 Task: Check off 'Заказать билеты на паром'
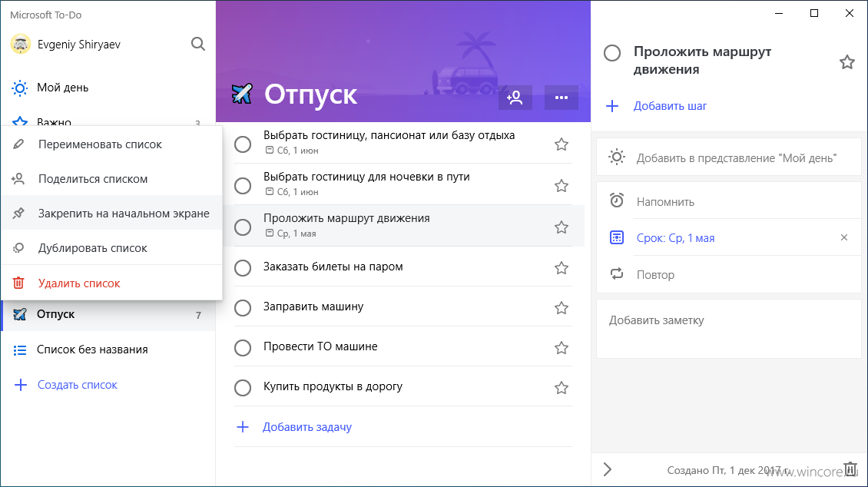click(243, 268)
